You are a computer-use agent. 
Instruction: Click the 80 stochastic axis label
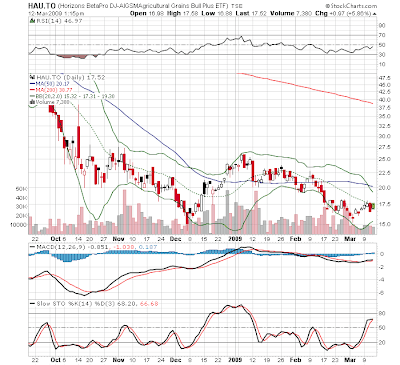(381, 313)
